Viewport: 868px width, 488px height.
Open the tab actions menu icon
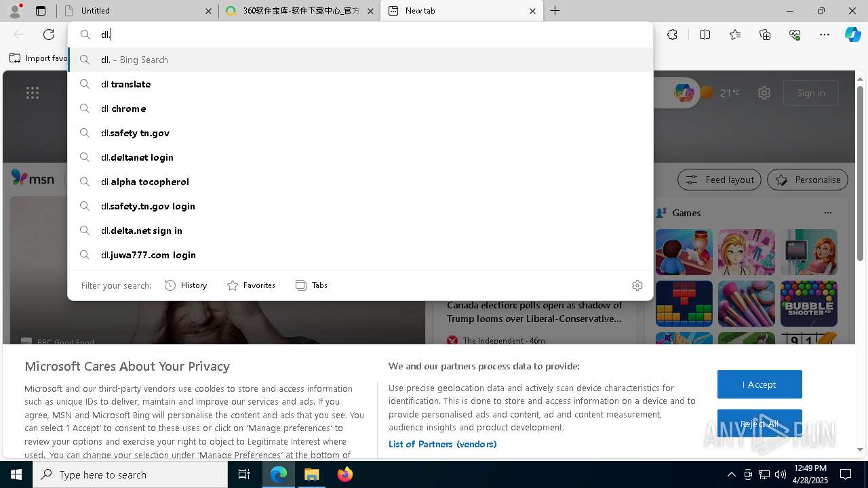[41, 11]
